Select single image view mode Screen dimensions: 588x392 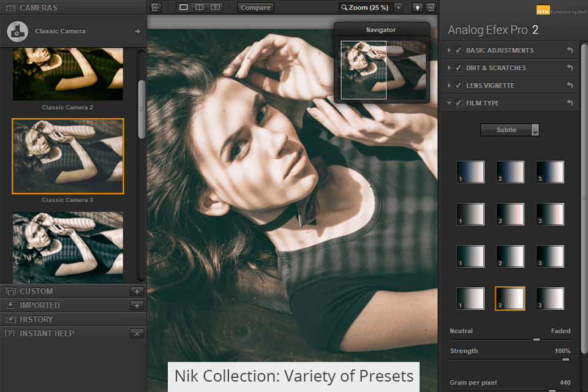[183, 7]
